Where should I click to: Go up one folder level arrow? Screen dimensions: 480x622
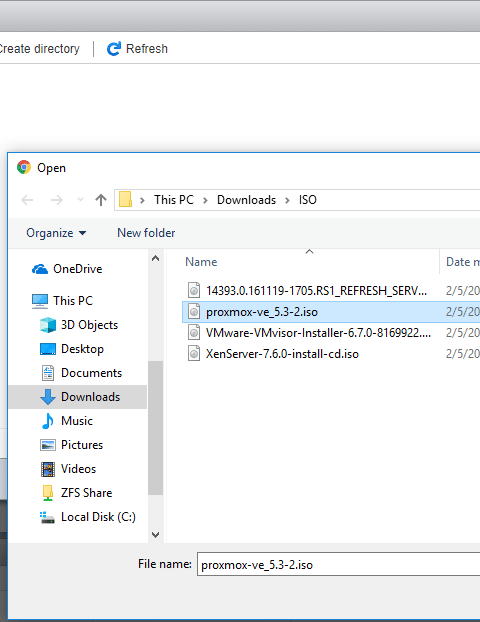pyautogui.click(x=101, y=200)
